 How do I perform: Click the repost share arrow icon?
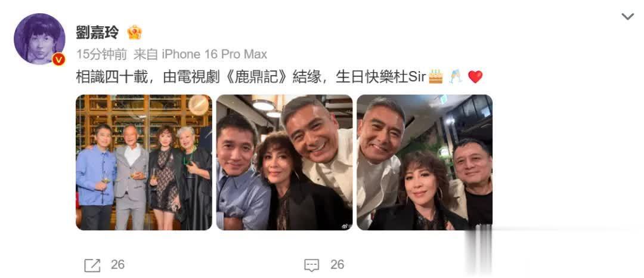click(x=92, y=265)
